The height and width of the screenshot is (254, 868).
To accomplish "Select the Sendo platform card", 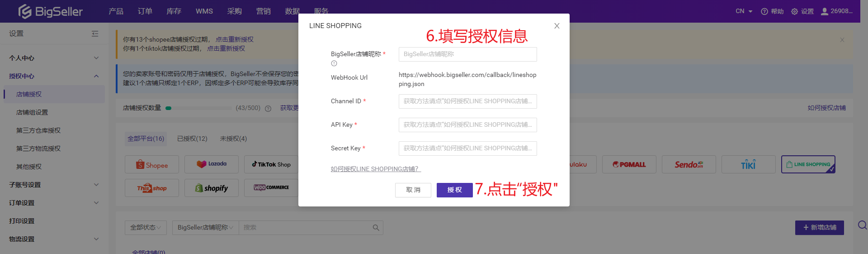I will pos(689,164).
